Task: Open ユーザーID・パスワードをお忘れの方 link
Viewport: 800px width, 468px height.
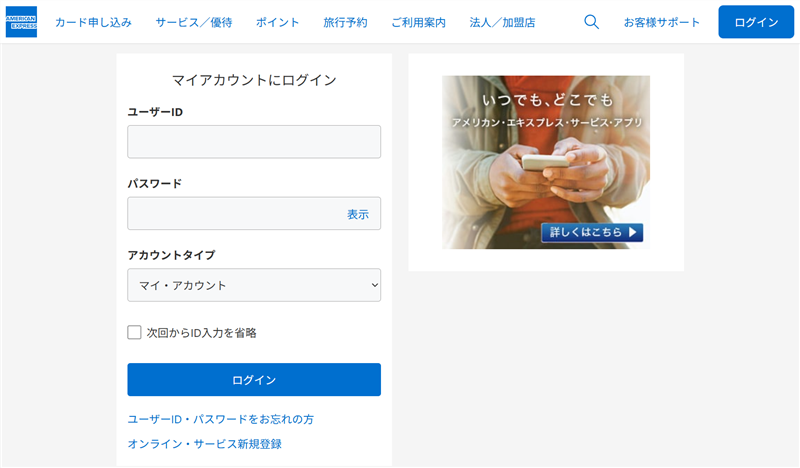Action: pos(220,419)
